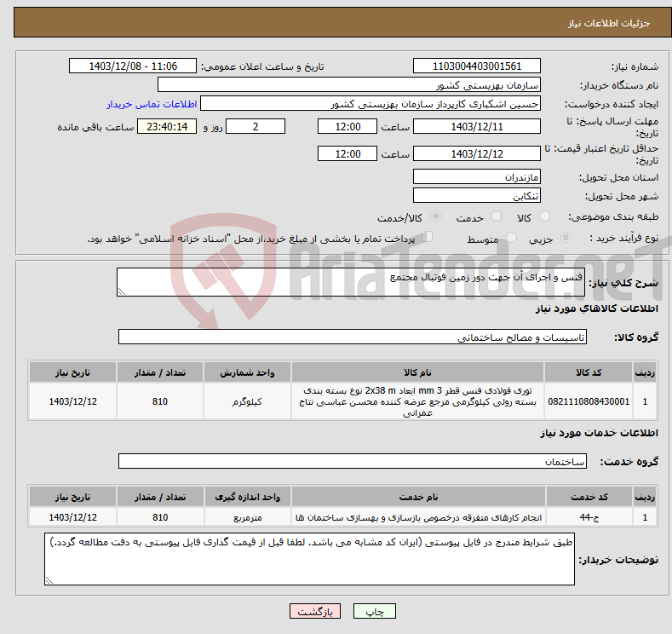Click the جزئیات اطلاعات نیاز page title

609,23
